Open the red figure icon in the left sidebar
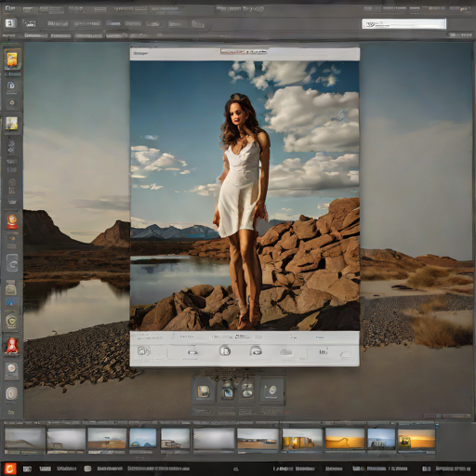This screenshot has height=476, width=476. (12, 346)
